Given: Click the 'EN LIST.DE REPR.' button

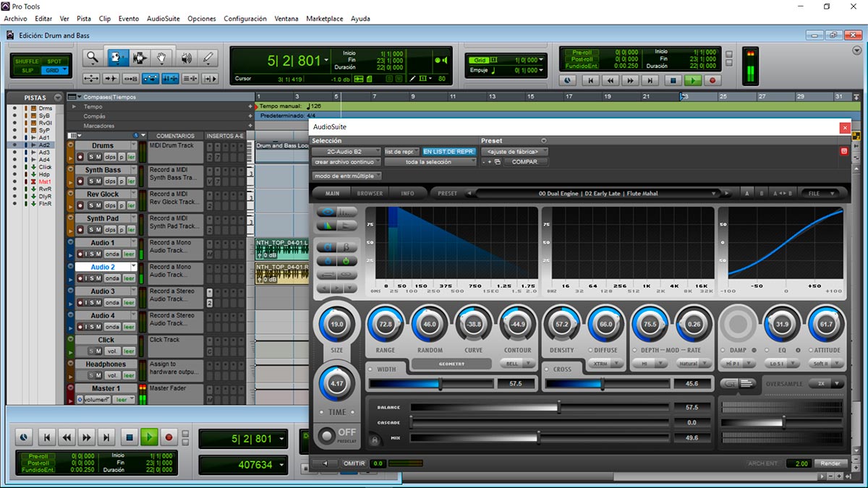Looking at the screenshot, I should click(449, 152).
